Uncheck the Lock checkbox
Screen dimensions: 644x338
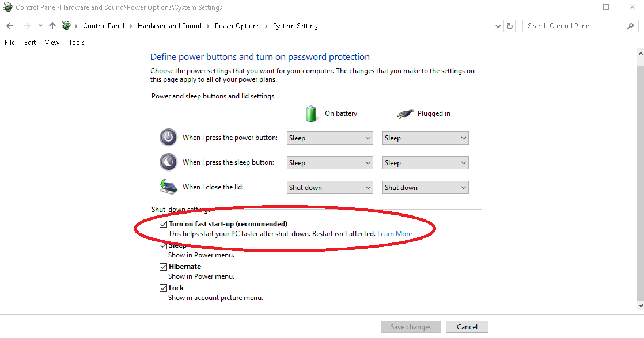164,288
